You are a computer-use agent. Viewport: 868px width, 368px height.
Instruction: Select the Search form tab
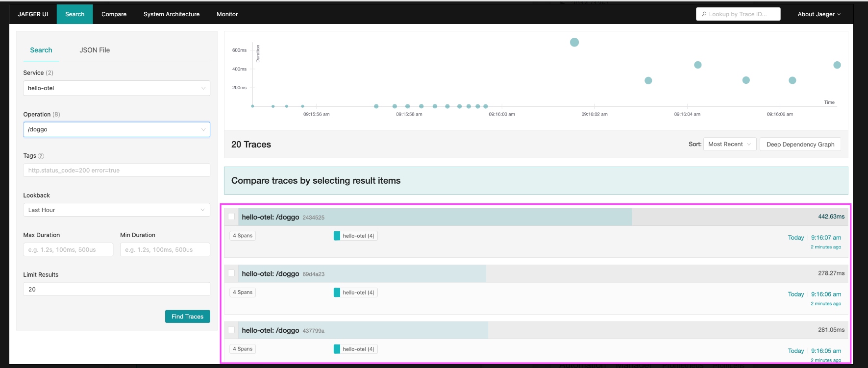pyautogui.click(x=41, y=50)
